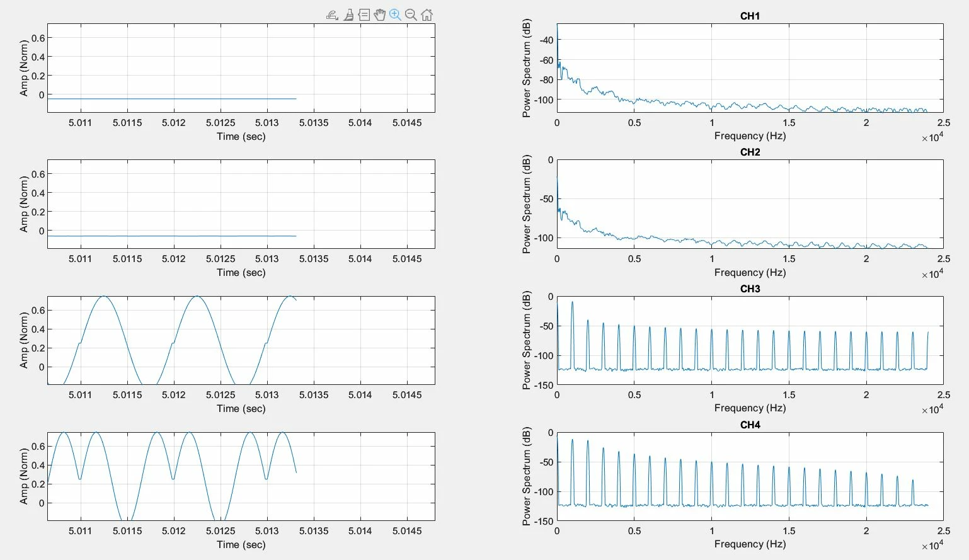Activate the Brush data tool
The height and width of the screenshot is (560, 969).
pyautogui.click(x=348, y=14)
